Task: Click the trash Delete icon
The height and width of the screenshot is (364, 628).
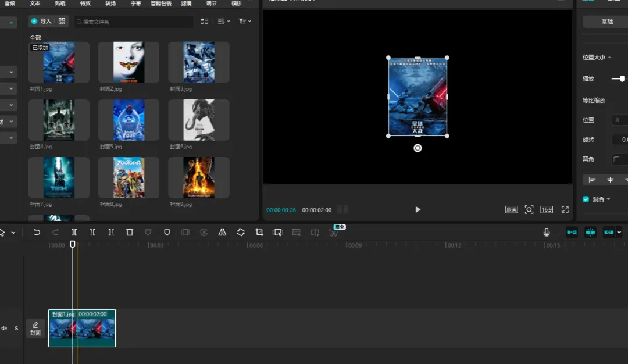Action: point(130,232)
